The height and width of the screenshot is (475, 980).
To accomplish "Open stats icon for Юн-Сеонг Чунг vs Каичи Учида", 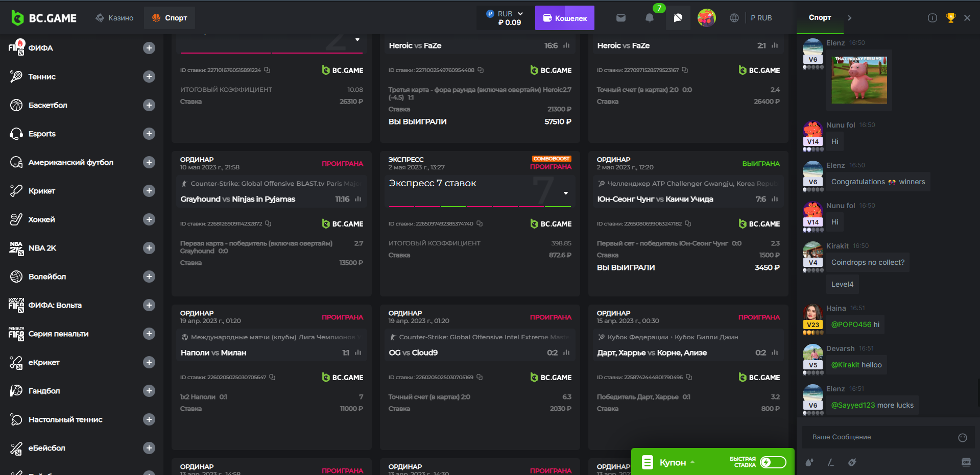I will 775,199.
